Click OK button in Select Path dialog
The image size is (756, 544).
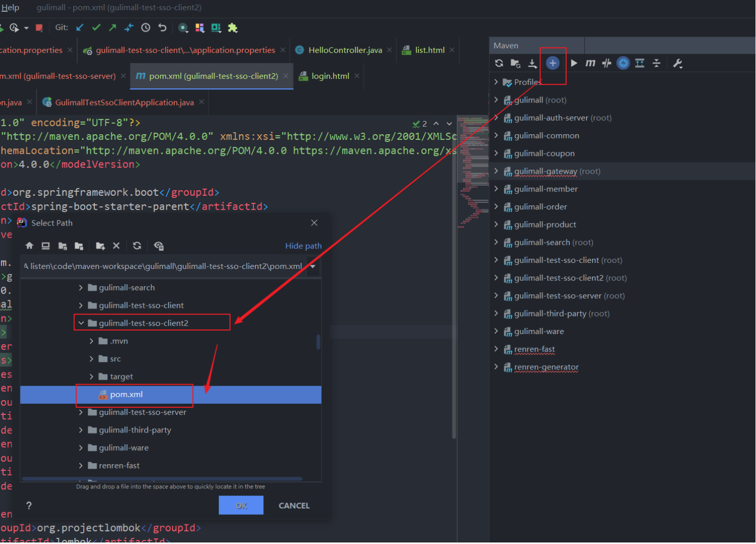point(241,505)
